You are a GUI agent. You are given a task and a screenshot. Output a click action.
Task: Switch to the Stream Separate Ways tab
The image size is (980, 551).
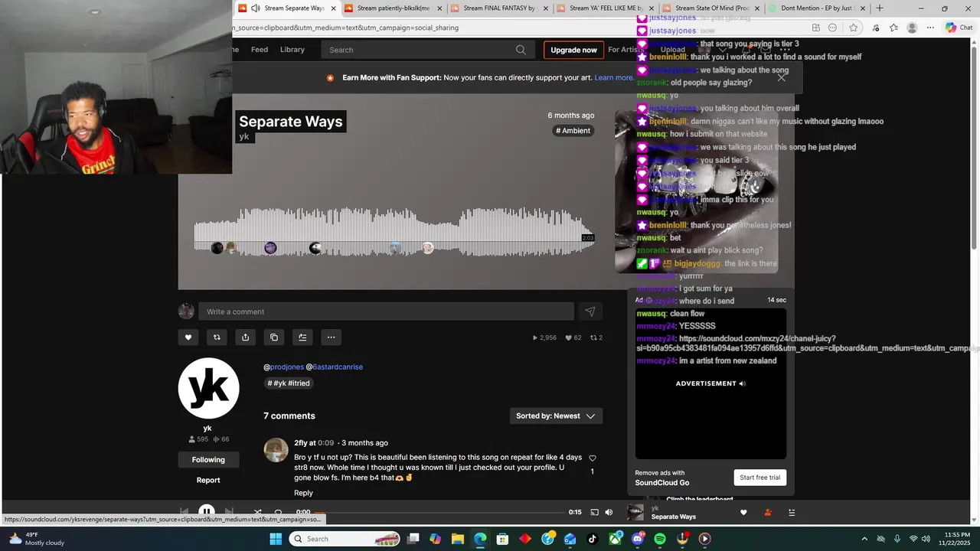pos(287,8)
